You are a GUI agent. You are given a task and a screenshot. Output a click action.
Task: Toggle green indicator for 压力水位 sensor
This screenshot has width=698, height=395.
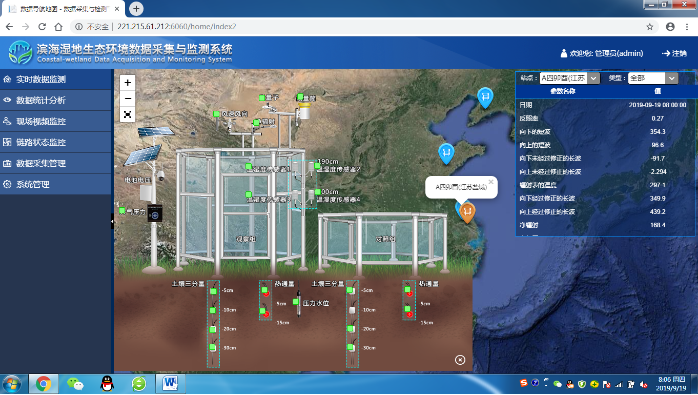point(296,302)
